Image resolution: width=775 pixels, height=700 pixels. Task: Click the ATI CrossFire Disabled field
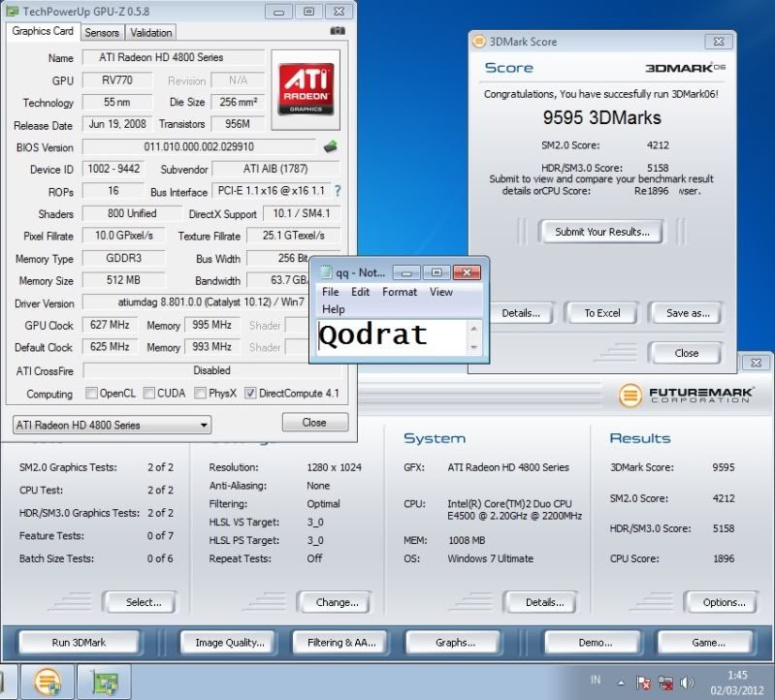211,370
